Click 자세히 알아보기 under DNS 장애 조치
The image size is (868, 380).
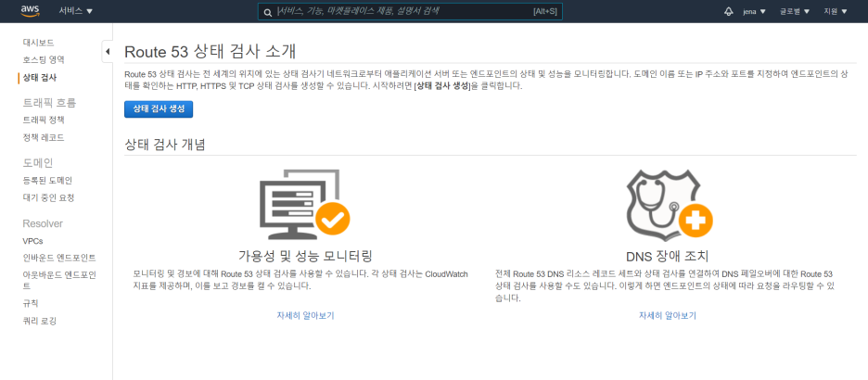(x=668, y=315)
